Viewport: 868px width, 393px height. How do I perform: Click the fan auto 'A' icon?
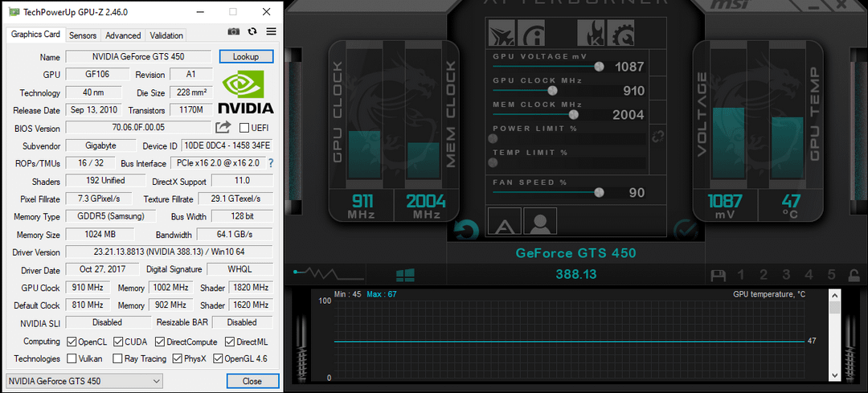click(504, 222)
